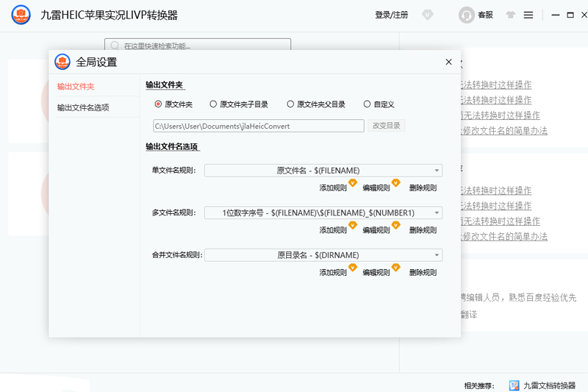Open customer service headset icon
588x392 pixels.
tap(467, 15)
